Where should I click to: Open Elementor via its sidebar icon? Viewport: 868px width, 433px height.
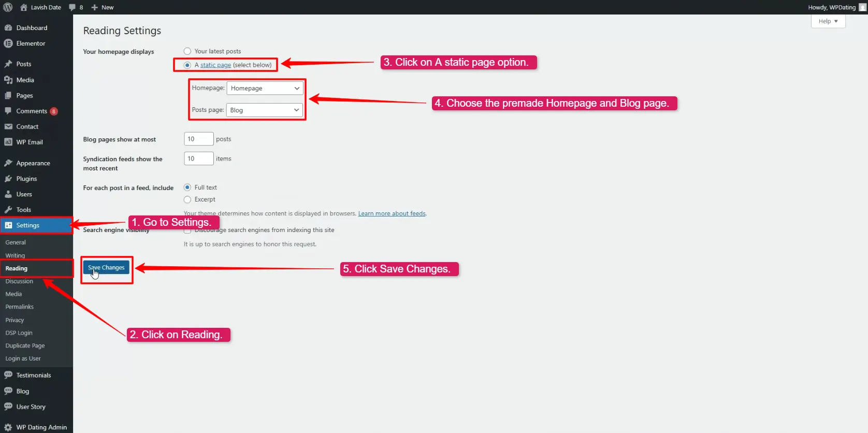(x=8, y=44)
